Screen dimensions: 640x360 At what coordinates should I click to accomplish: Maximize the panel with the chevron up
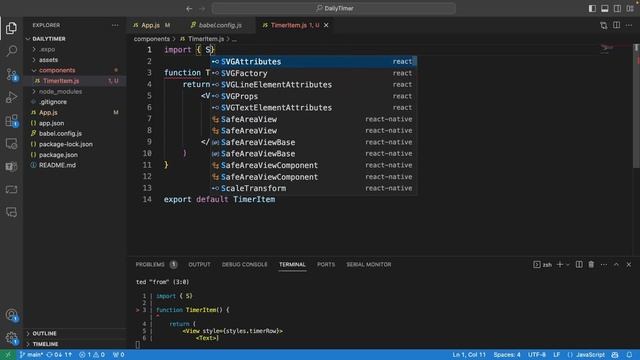pos(616,264)
